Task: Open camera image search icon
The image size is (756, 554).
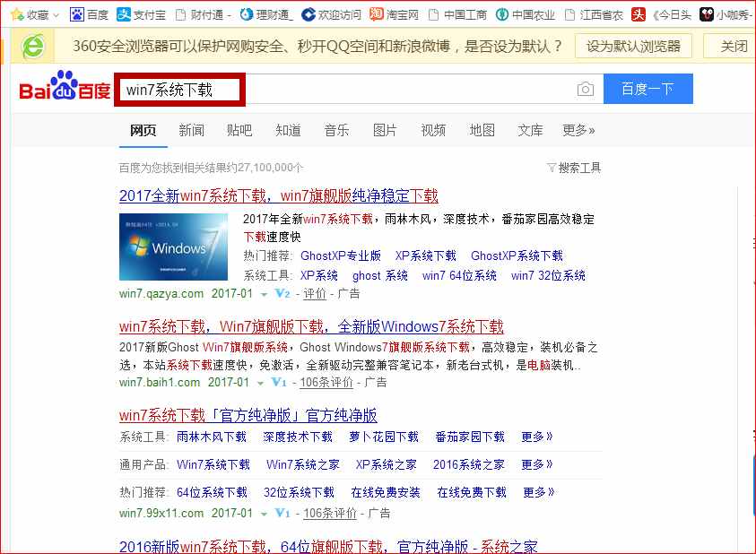Action: [x=586, y=90]
